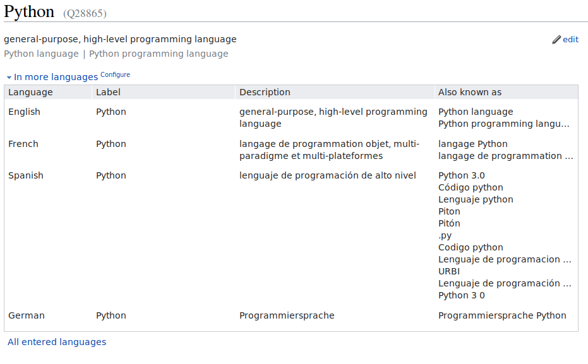The width and height of the screenshot is (588, 364).
Task: Open the Configure link beside In more languages
Action: click(x=115, y=74)
